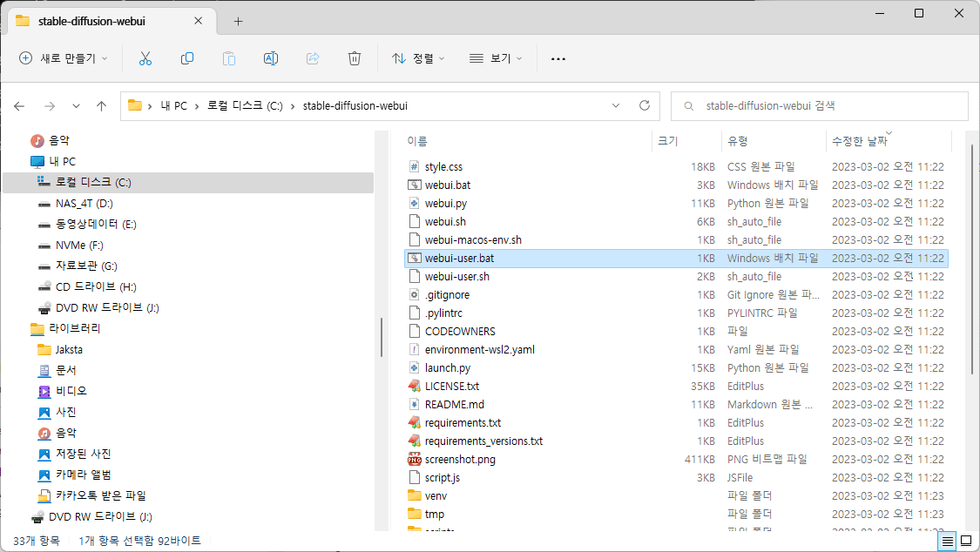Sort by 크기 column header
The width and height of the screenshot is (980, 552).
pos(667,141)
